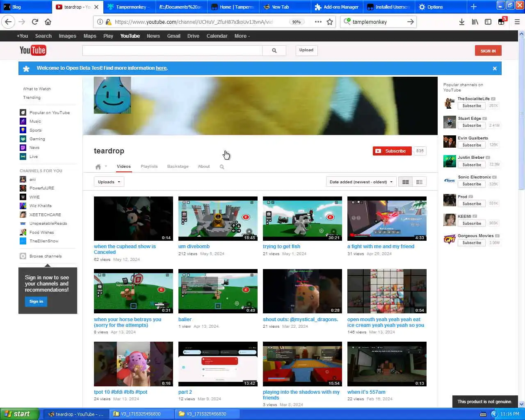Screen dimensions: 525x420
Task: Switch to Add-ons Manager browser tab
Action: click(x=337, y=7)
